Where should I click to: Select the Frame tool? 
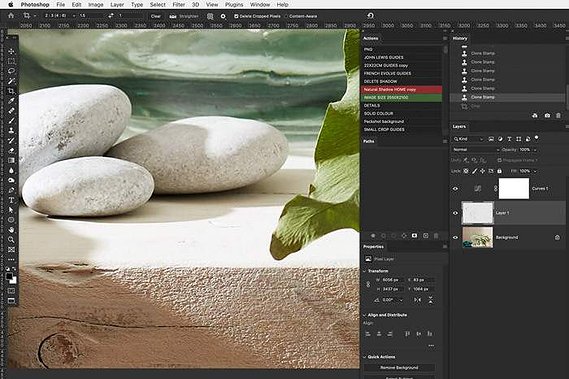pyautogui.click(x=11, y=249)
